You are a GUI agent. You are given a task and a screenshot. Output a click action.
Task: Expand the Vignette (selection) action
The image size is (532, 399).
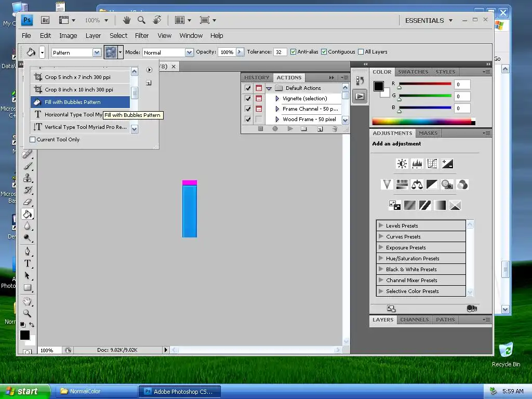point(277,98)
